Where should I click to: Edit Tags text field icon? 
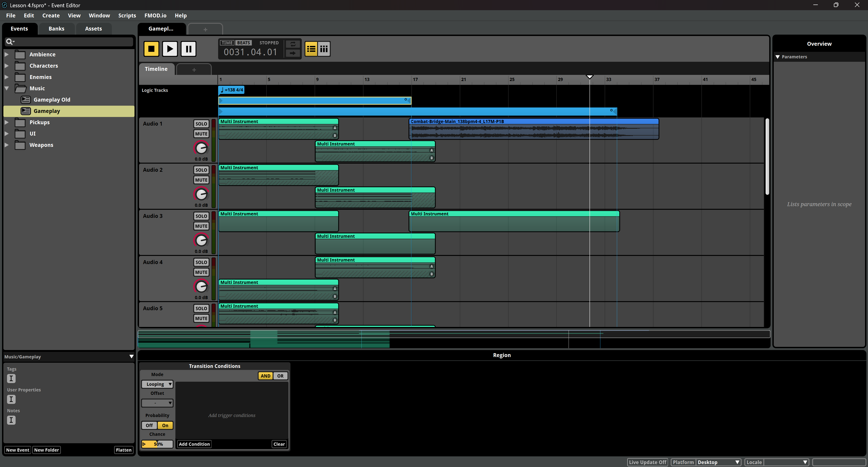coord(11,378)
